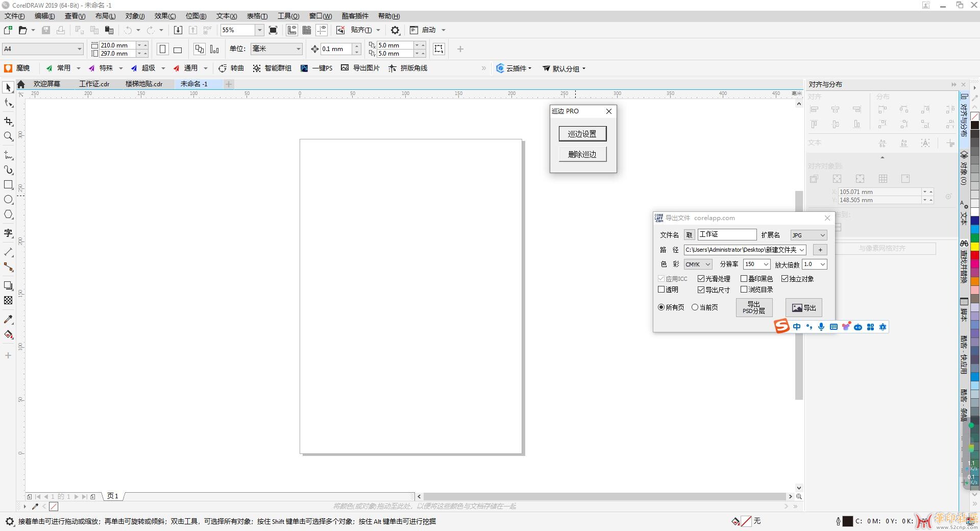This screenshot has width=980, height=531.
Task: Click the 页1 page tab
Action: (x=113, y=496)
